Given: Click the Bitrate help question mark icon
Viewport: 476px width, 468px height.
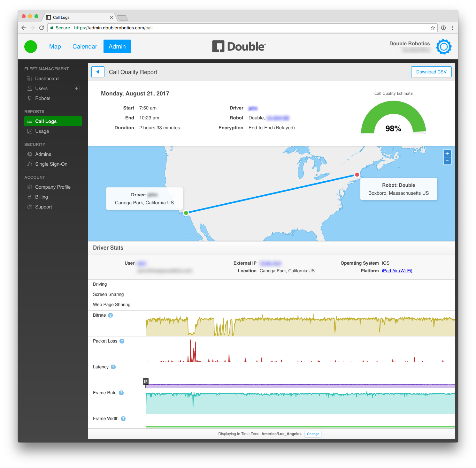Looking at the screenshot, I should (111, 315).
